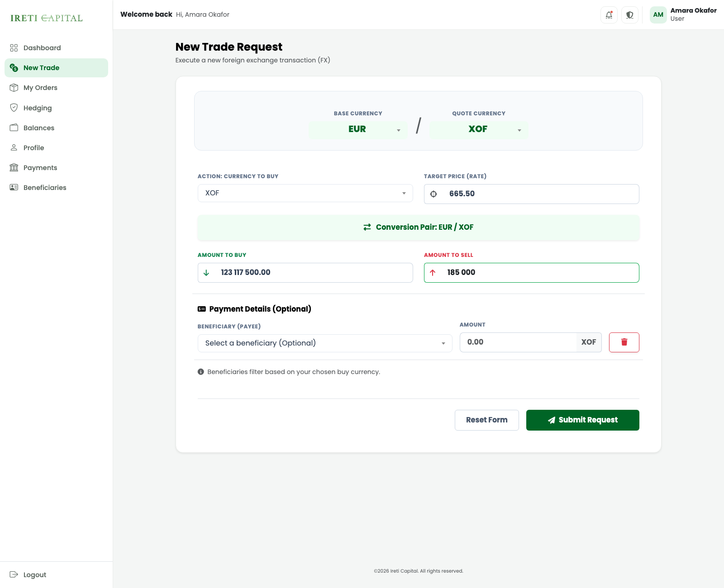Open notifications bell icon

click(609, 15)
